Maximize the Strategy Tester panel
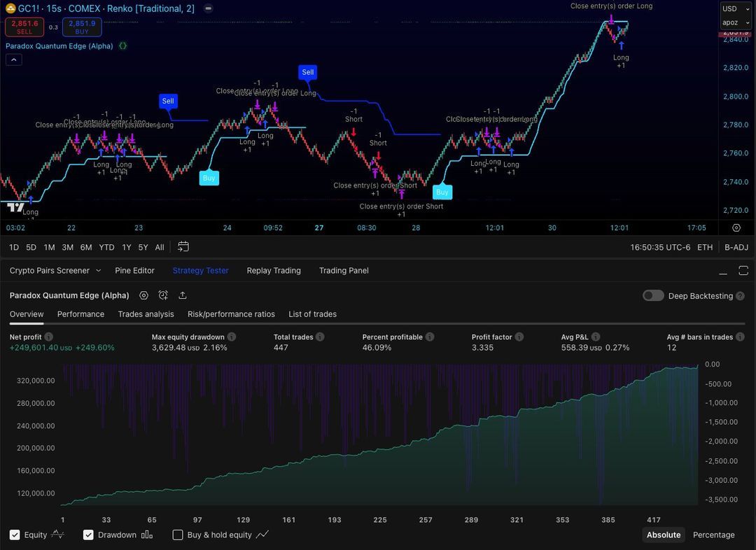Image resolution: width=756 pixels, height=550 pixels. [743, 270]
